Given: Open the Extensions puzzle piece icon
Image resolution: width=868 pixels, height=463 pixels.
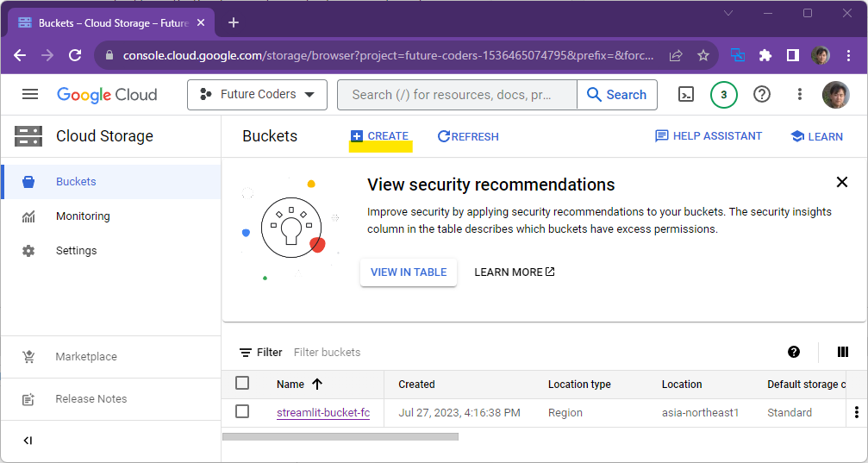Looking at the screenshot, I should 765,55.
